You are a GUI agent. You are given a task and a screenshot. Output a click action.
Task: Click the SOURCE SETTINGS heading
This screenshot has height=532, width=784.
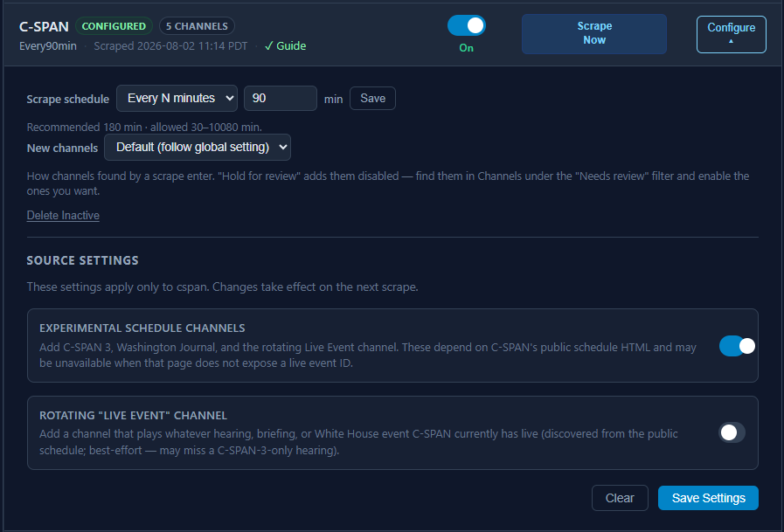click(82, 260)
